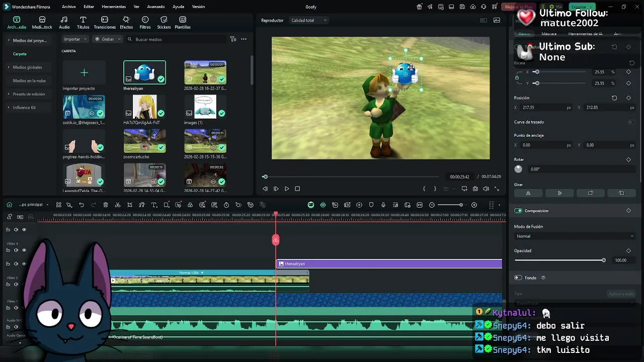The width and height of the screenshot is (644, 362).
Task: Click the Buscar medios search field
Action: click(x=176, y=39)
